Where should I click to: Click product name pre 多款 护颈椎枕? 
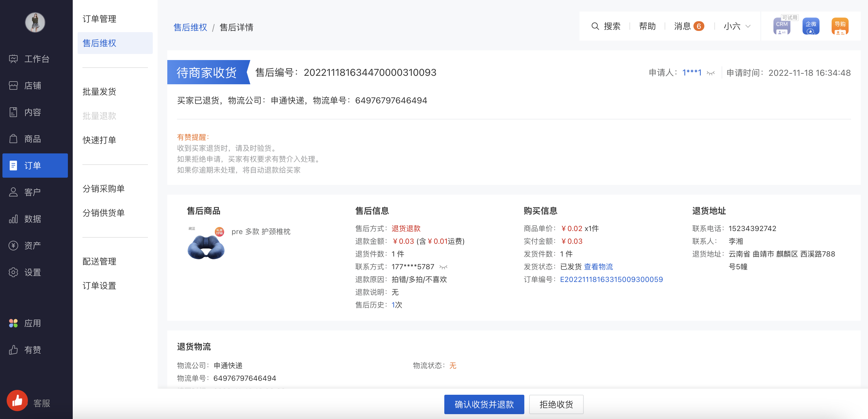[261, 232]
